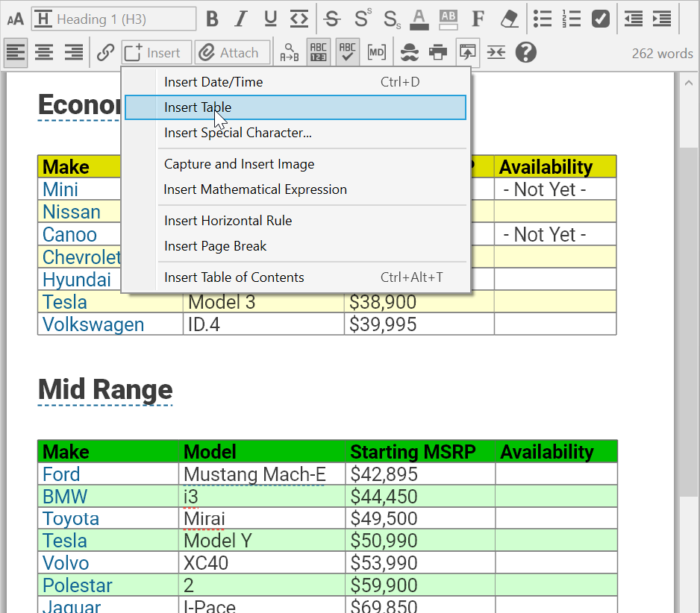Toggle the spell check button

(347, 52)
